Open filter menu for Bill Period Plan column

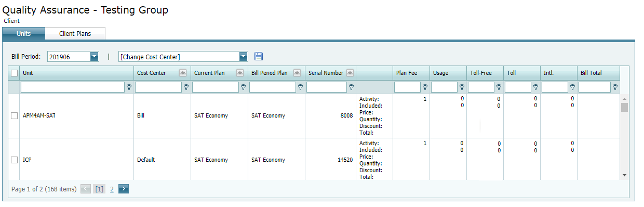[300, 87]
